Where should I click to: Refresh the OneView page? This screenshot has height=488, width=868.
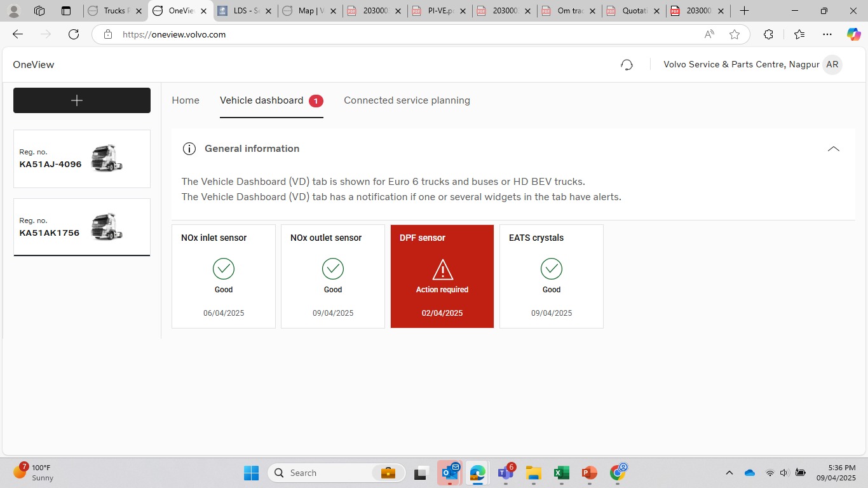pyautogui.click(x=74, y=34)
